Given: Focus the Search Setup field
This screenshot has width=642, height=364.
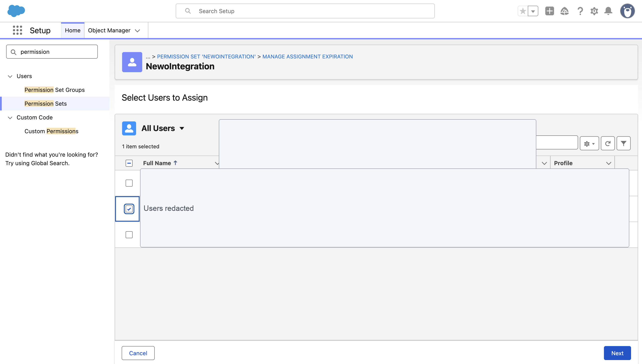Looking at the screenshot, I should [x=305, y=11].
